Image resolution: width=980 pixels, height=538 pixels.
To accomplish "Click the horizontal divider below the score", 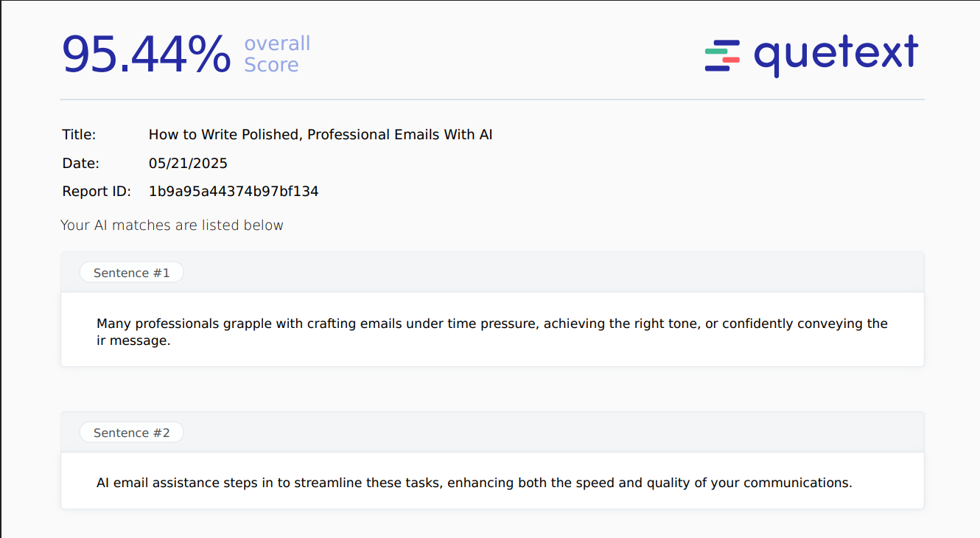I will [491, 99].
